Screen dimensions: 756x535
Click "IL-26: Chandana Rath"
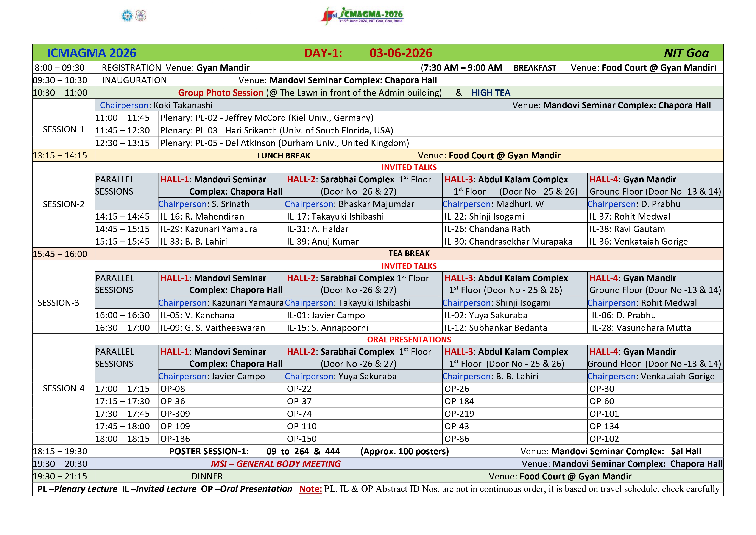point(487,229)
